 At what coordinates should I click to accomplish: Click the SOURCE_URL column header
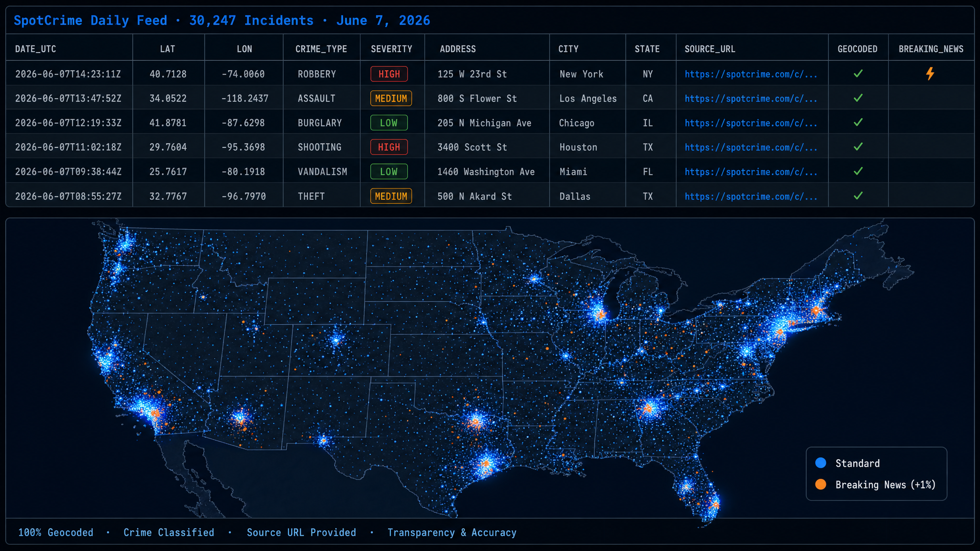710,49
